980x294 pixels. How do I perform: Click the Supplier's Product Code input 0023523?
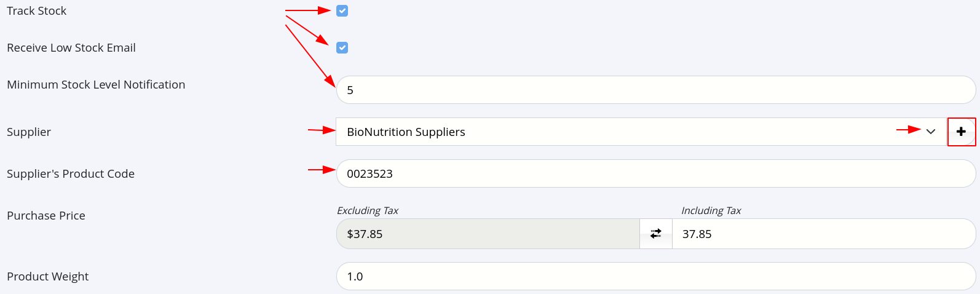click(656, 173)
